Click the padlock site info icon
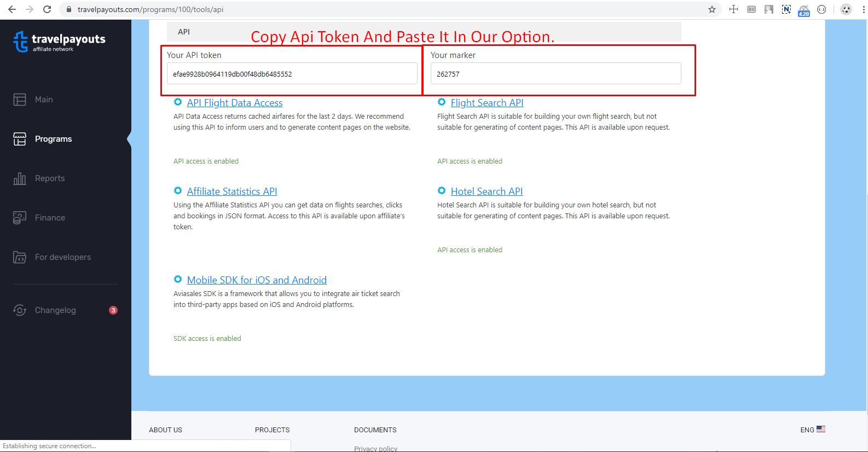This screenshot has height=452, width=868. pyautogui.click(x=69, y=9)
